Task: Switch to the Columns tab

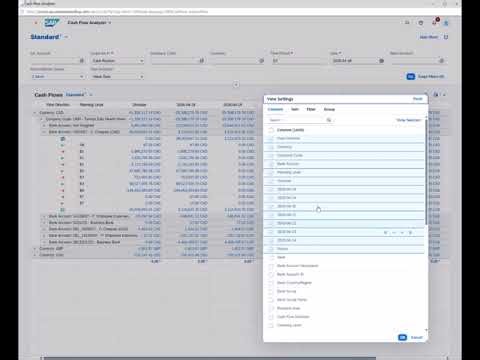Action: coord(275,109)
